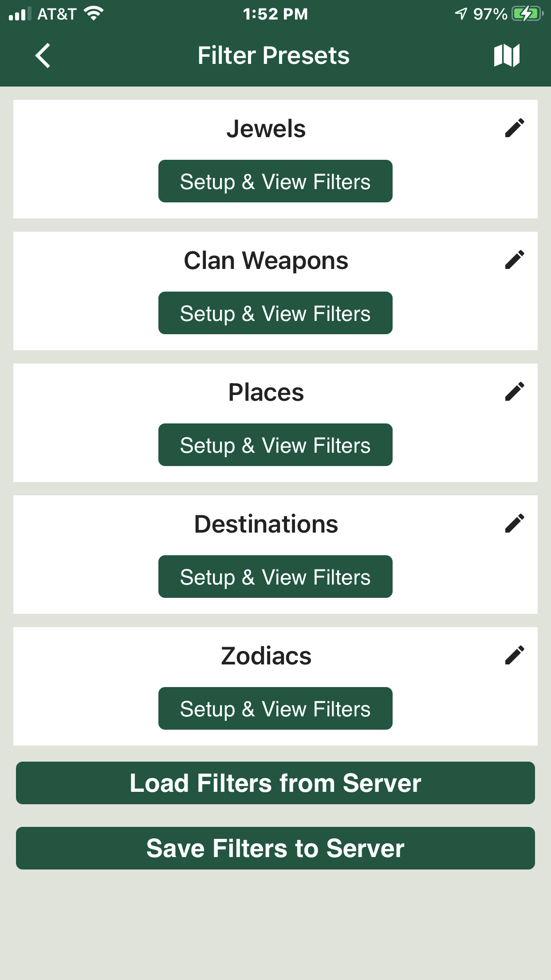551x980 pixels.
Task: Open Setup & View Filters for Places
Action: 275,445
